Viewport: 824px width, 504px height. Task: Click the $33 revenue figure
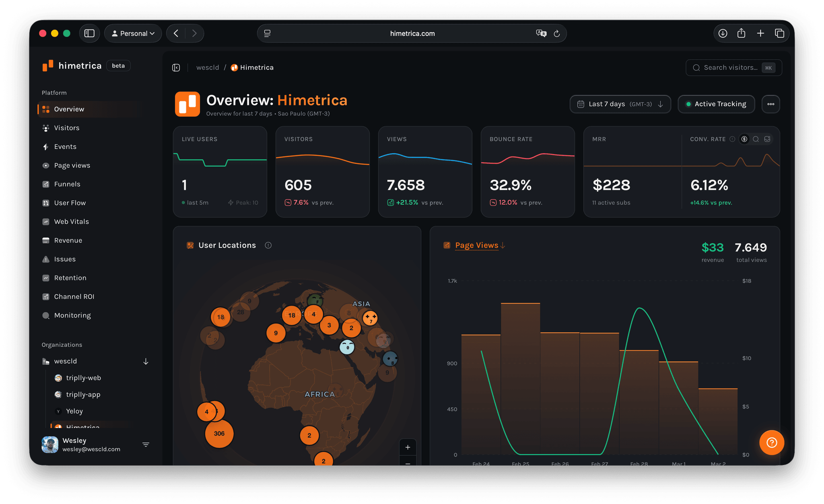(713, 247)
